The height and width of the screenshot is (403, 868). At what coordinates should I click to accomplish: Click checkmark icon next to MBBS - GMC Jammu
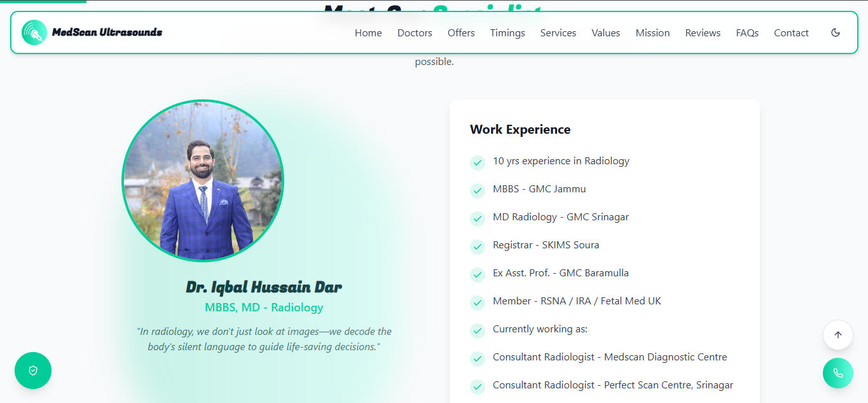(x=478, y=190)
